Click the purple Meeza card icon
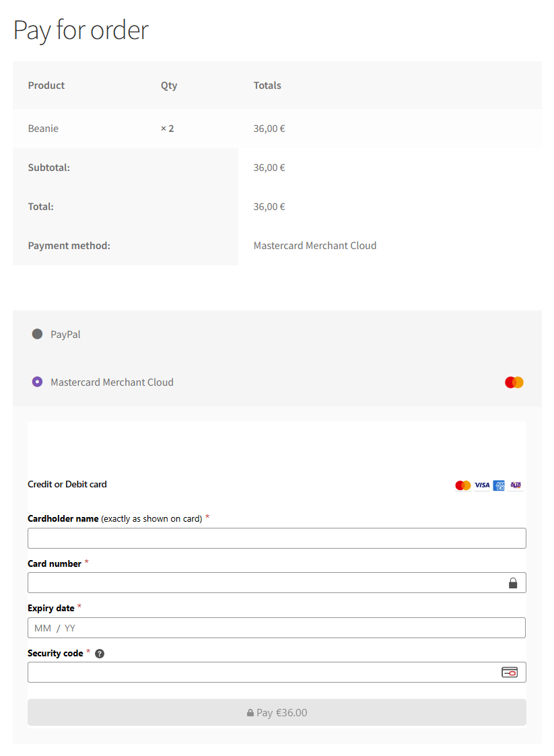Viewport: 554px width, 756px height. pos(516,485)
